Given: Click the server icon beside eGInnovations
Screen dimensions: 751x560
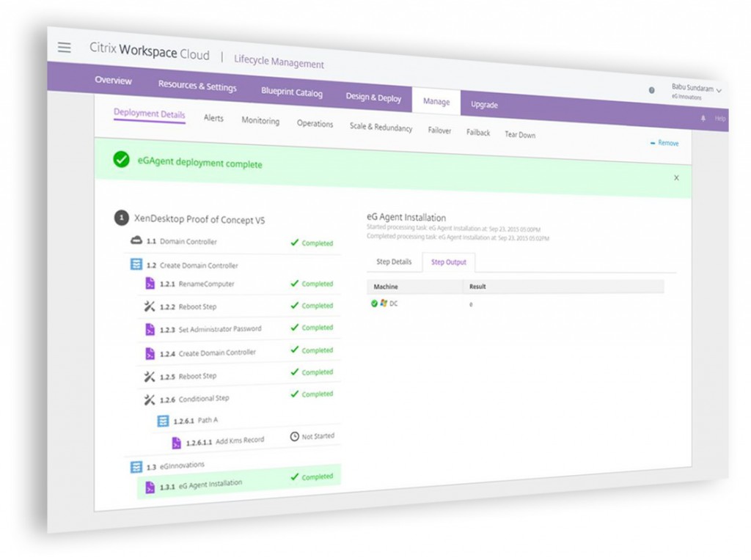Looking at the screenshot, I should [136, 467].
